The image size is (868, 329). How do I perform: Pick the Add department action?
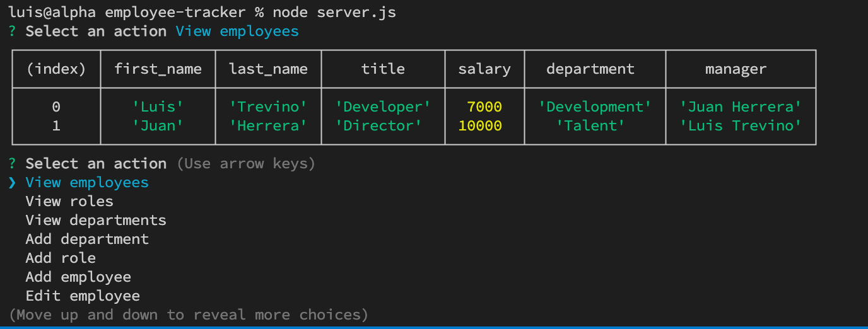tap(87, 240)
